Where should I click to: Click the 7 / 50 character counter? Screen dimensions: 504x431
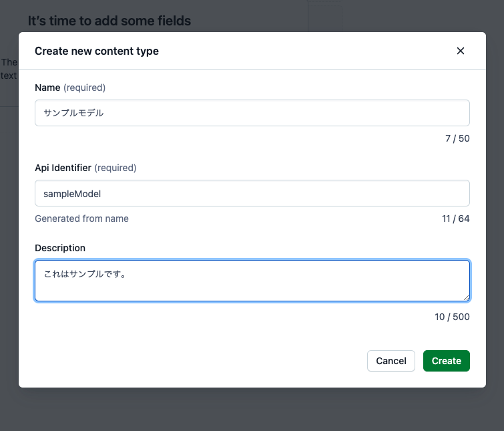coord(457,138)
